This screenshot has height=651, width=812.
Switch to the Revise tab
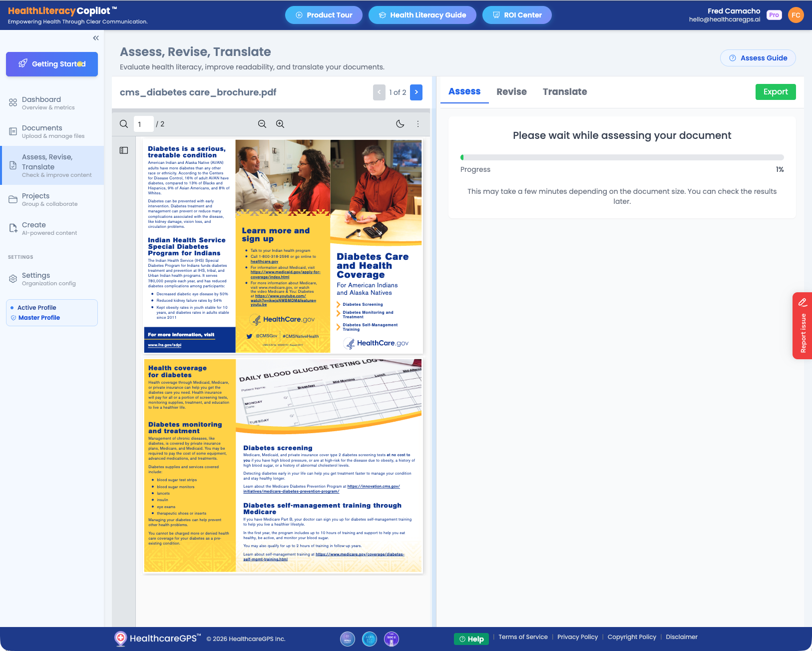click(511, 91)
